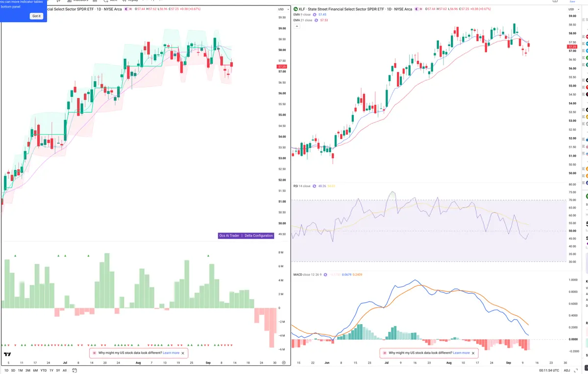
Task: Select the 5D time range
Action: coord(13,371)
